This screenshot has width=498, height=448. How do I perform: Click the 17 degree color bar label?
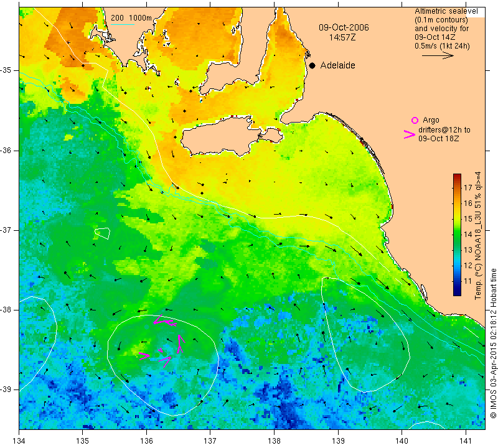pyautogui.click(x=468, y=187)
